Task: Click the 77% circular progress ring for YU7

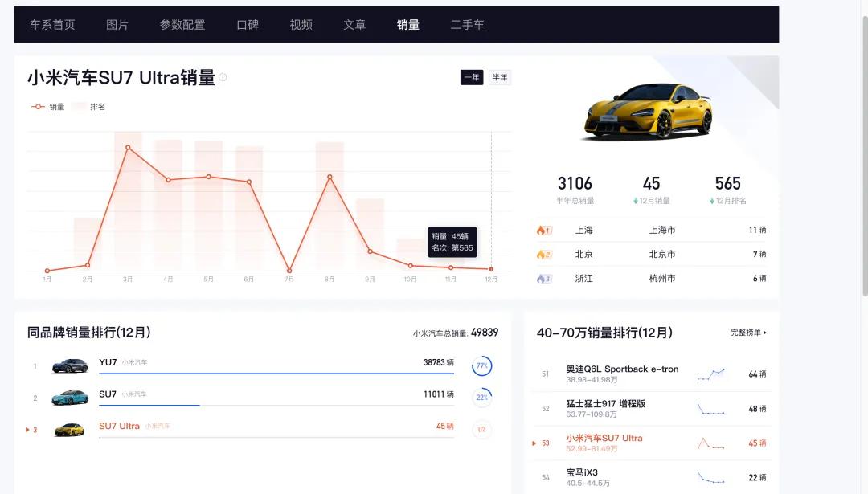Action: click(482, 364)
